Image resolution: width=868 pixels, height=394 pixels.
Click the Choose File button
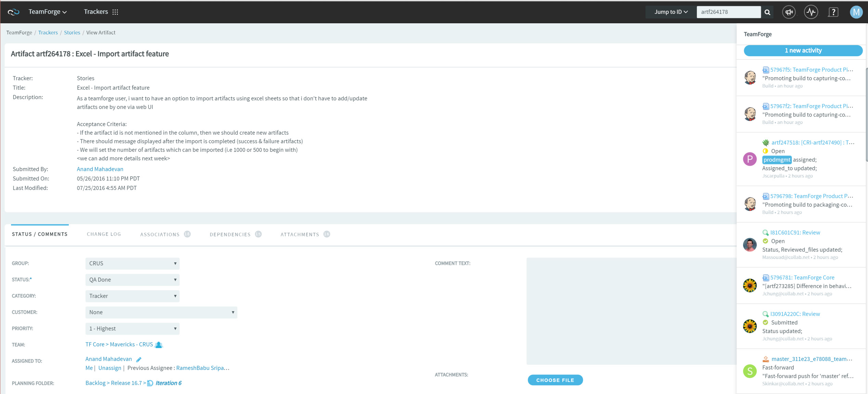555,380
